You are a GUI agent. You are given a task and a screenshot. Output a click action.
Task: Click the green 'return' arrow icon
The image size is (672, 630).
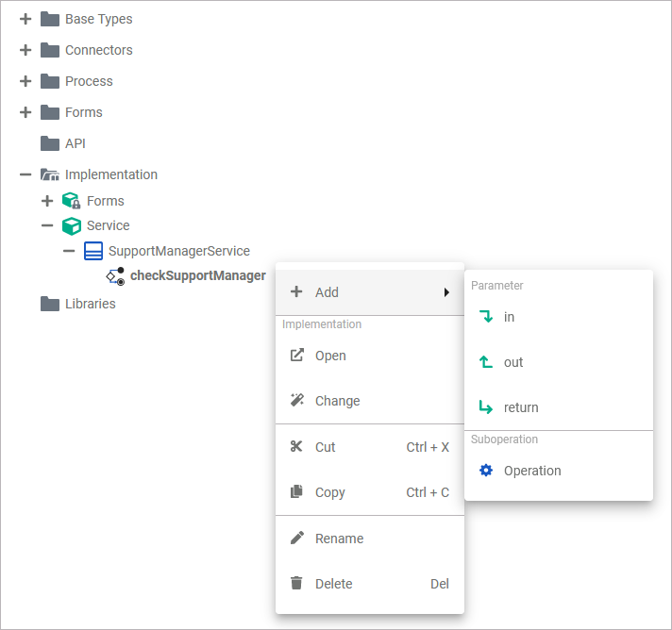pos(486,406)
